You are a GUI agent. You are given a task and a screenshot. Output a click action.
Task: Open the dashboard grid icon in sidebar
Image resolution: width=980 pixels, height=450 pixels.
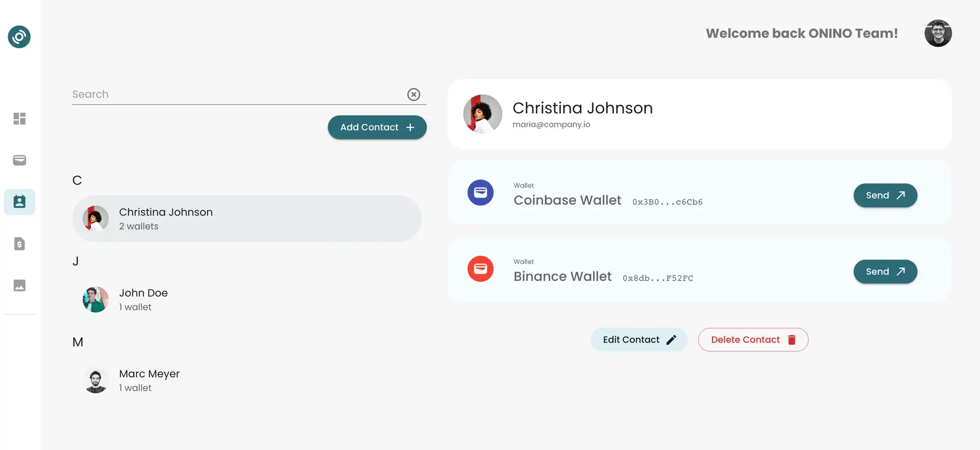[19, 119]
